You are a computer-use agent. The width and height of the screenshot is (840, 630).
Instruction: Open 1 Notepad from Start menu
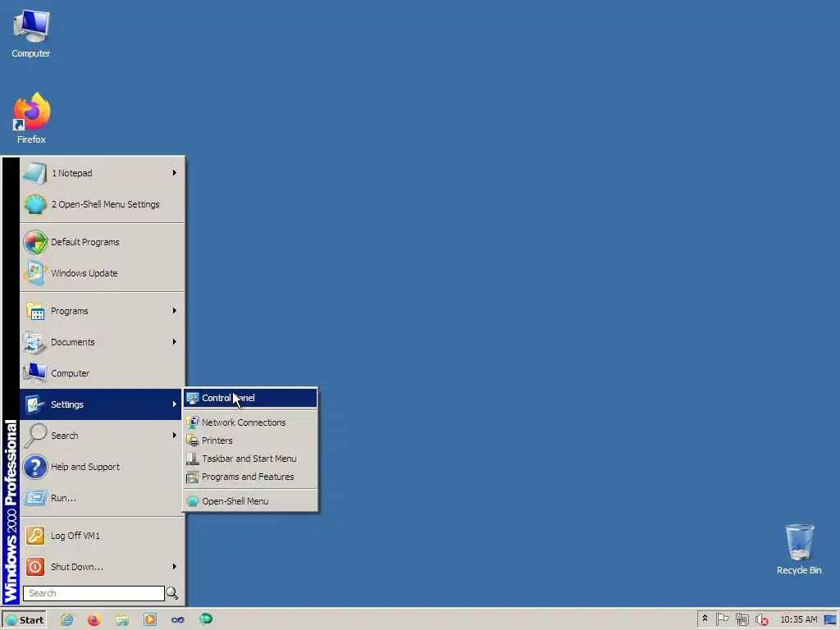point(102,173)
